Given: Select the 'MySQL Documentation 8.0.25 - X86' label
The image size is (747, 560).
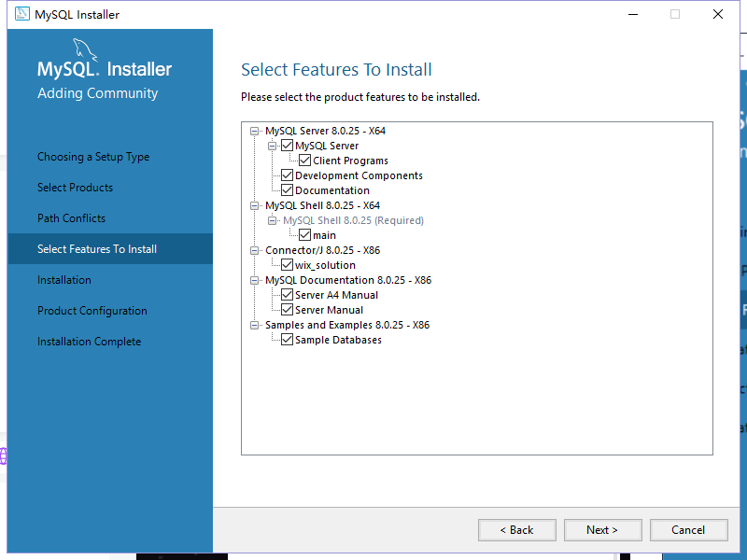Looking at the screenshot, I should click(348, 280).
